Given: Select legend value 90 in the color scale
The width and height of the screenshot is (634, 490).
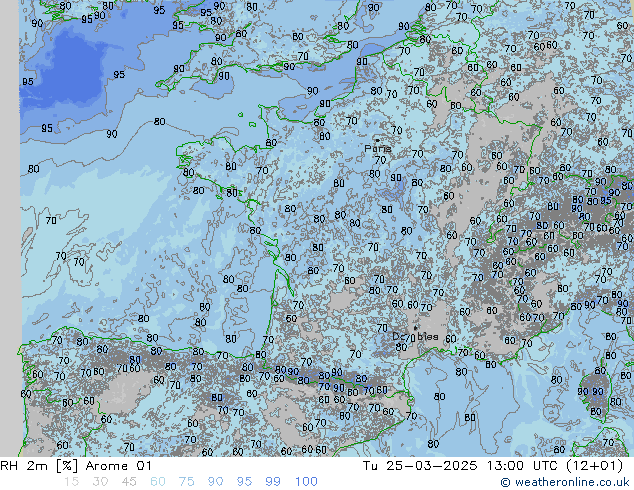Looking at the screenshot, I should (215, 482).
